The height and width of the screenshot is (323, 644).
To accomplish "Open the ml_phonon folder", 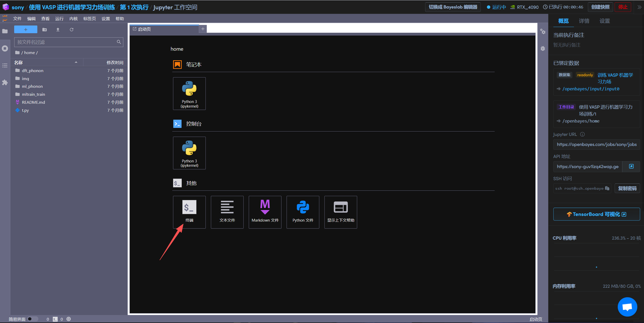I will pyautogui.click(x=69, y=87).
